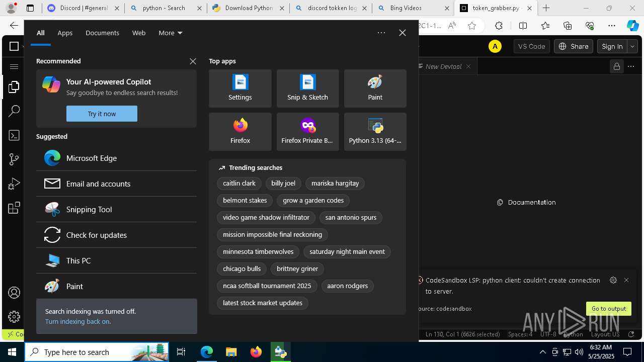
Task: Open the Python installer taskbar icon
Action: click(x=280, y=352)
